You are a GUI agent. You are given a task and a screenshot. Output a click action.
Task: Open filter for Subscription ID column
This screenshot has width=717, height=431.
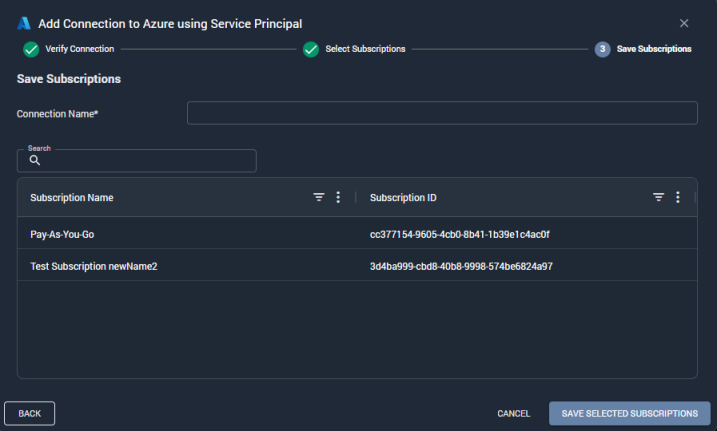[x=658, y=197]
